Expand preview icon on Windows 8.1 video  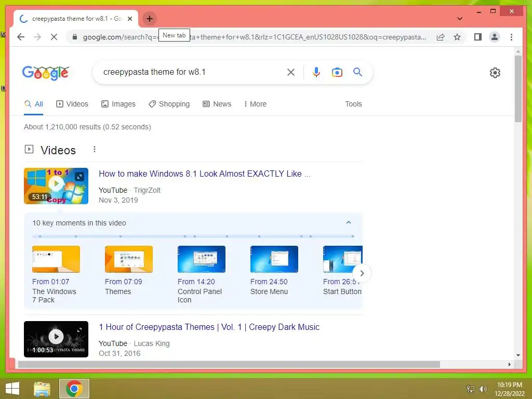(x=79, y=177)
